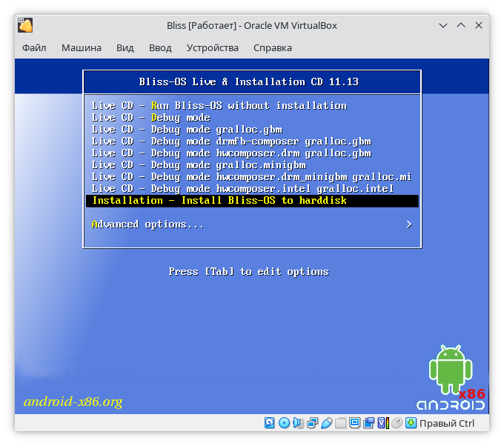Click the network adapter status icon
Image resolution: width=504 pixels, height=446 pixels.
(312, 423)
